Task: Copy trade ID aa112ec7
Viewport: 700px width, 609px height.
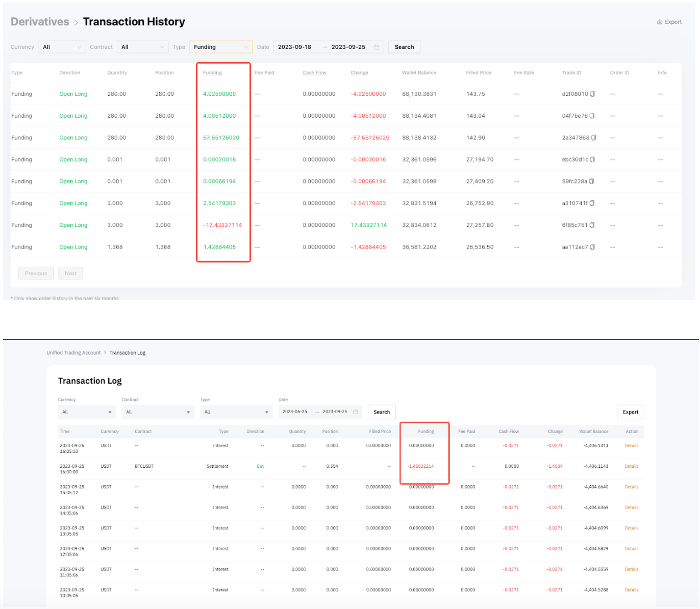Action: click(592, 247)
